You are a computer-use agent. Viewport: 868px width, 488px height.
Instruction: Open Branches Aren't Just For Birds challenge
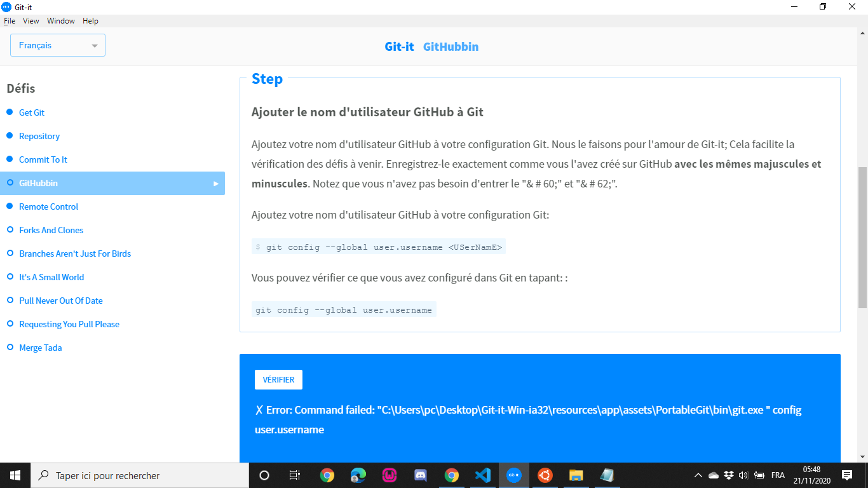[x=75, y=254]
